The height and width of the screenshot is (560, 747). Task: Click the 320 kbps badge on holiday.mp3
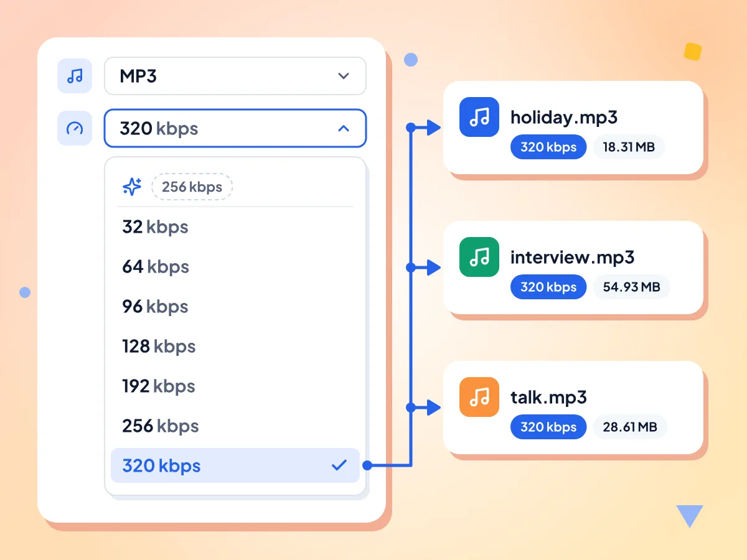(x=548, y=147)
